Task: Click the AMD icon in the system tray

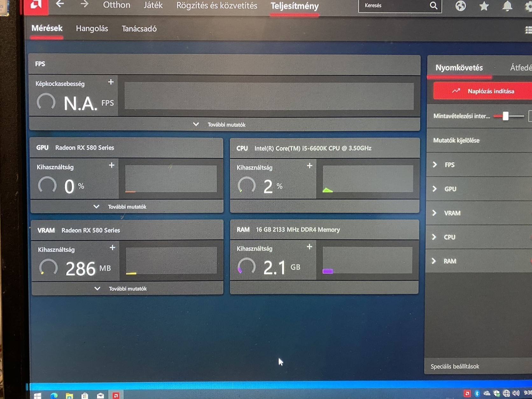Action: tap(467, 394)
